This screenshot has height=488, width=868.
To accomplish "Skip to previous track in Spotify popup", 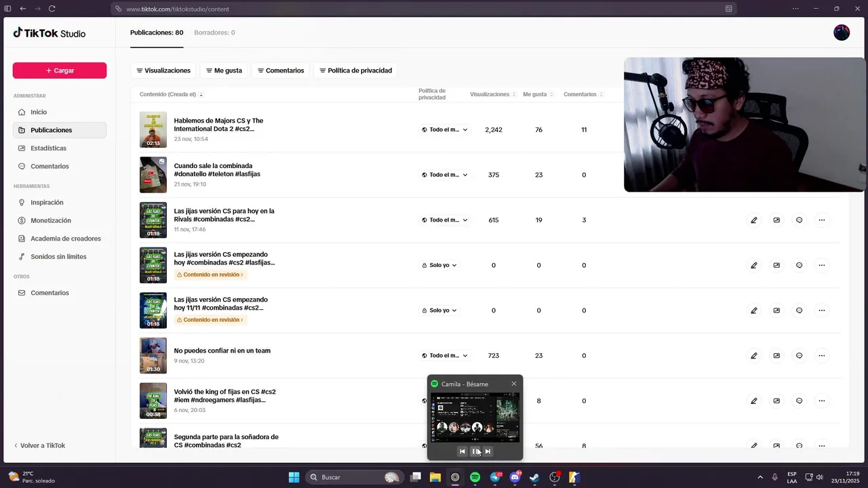I will tap(462, 451).
